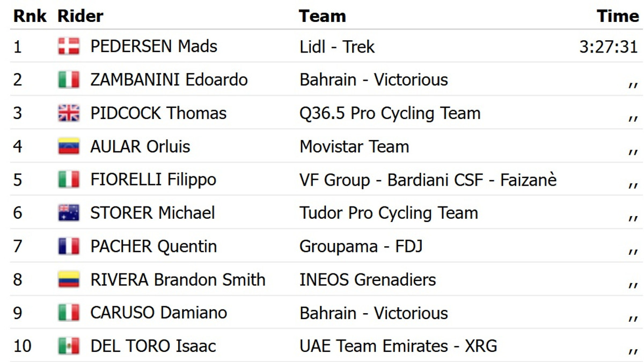Click the winning time 3:27:31
The image size is (644, 362).
click(x=609, y=47)
